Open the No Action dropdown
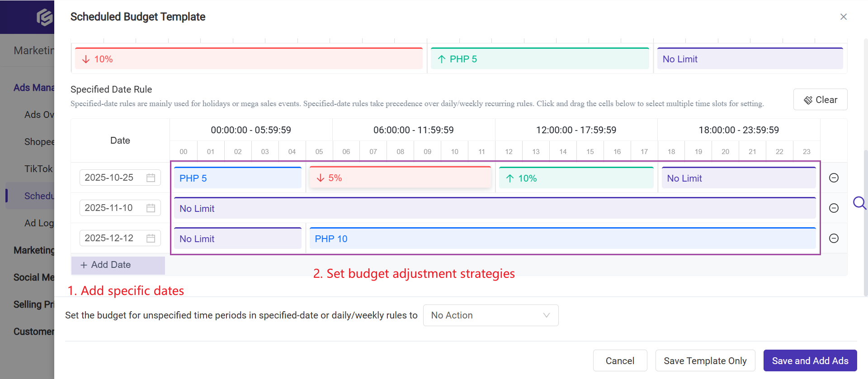 click(491, 315)
